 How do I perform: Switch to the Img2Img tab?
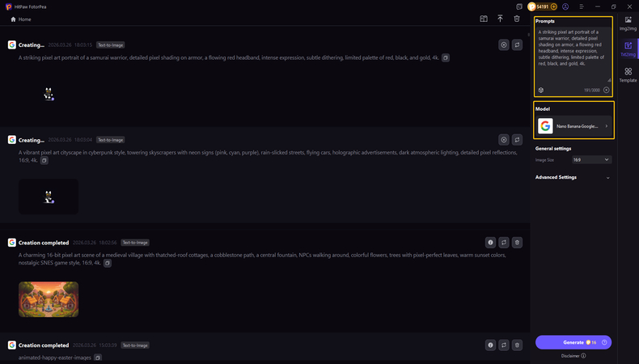point(628,23)
